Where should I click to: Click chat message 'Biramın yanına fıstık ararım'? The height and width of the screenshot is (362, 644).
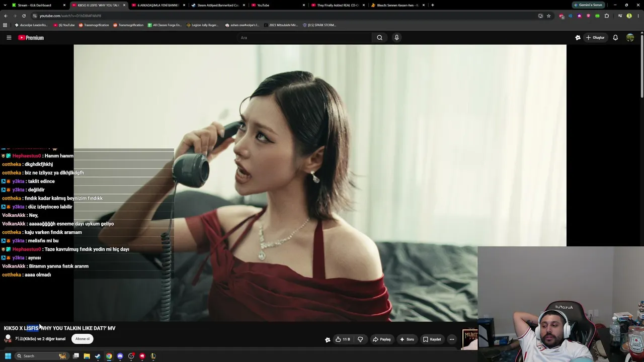(59, 266)
